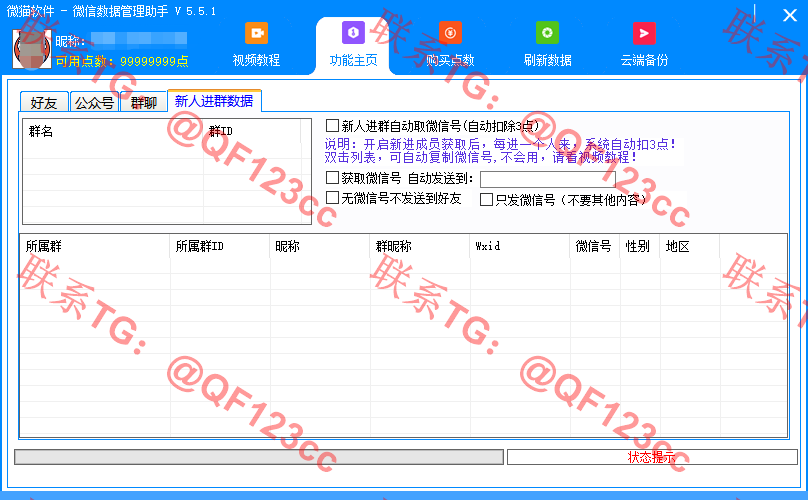Click the 所属群ID column header

[x=220, y=246]
